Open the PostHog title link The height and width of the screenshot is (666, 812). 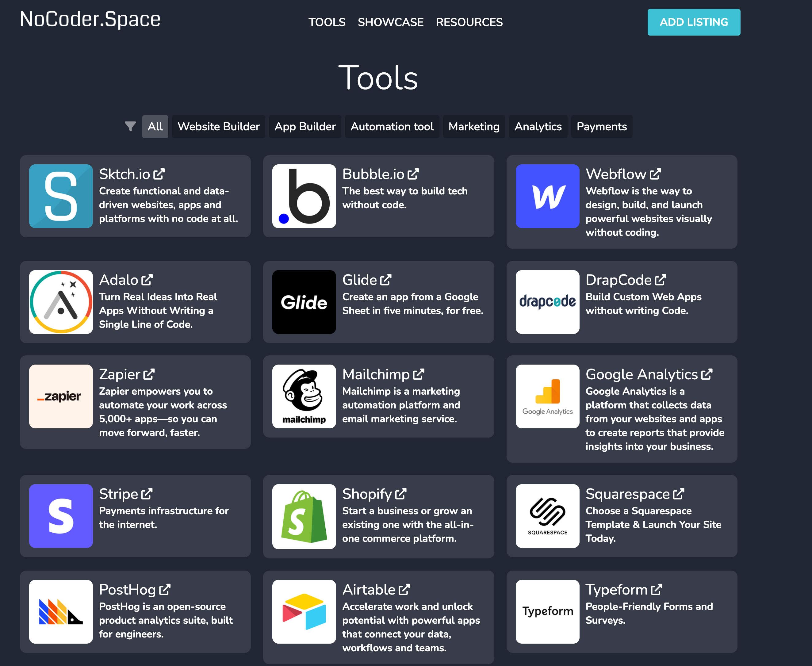[x=127, y=589]
